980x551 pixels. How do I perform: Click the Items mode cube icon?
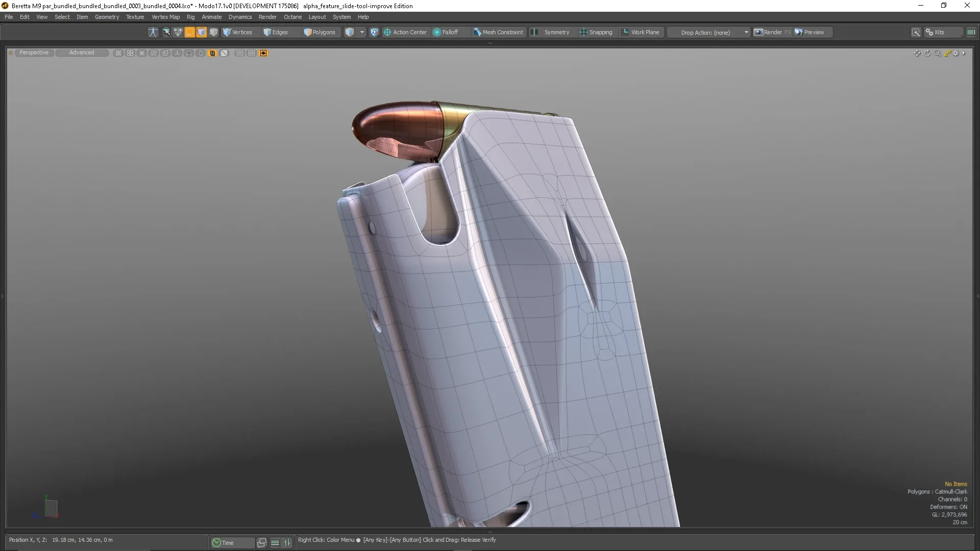pyautogui.click(x=350, y=32)
